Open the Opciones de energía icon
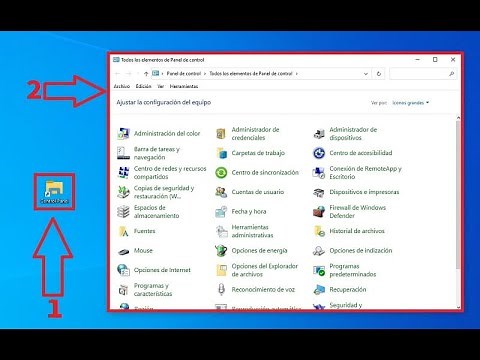480x360 pixels. 221,251
